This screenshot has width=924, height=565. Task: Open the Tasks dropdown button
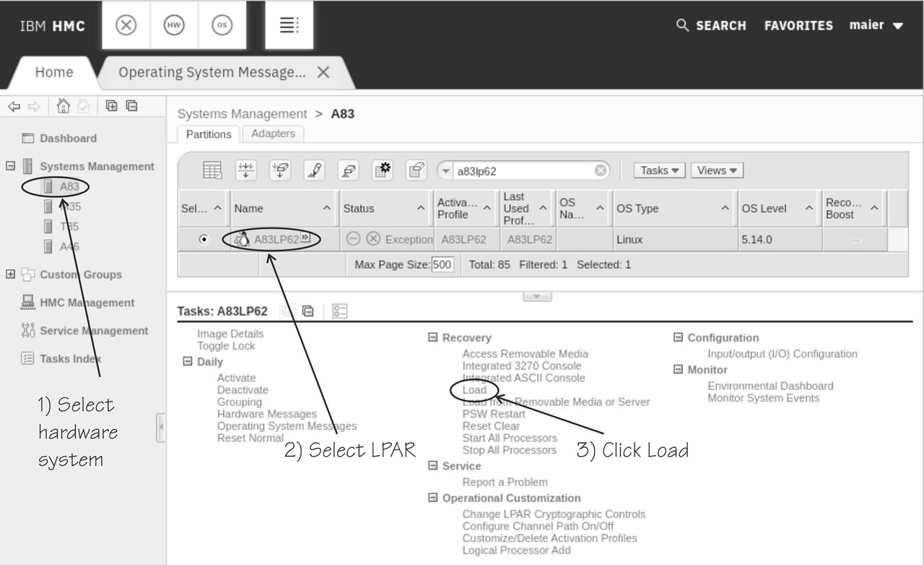[660, 171]
